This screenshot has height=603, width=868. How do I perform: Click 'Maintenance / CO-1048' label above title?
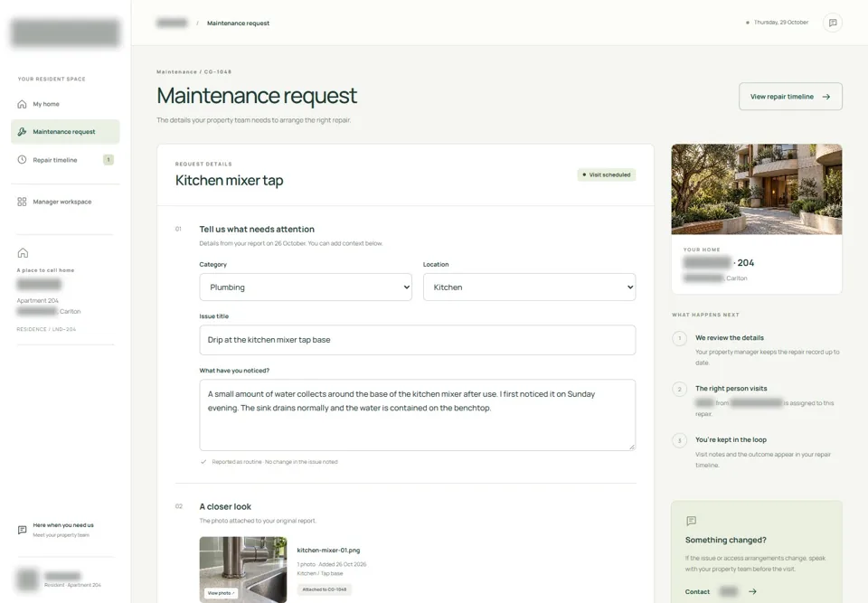(x=194, y=72)
